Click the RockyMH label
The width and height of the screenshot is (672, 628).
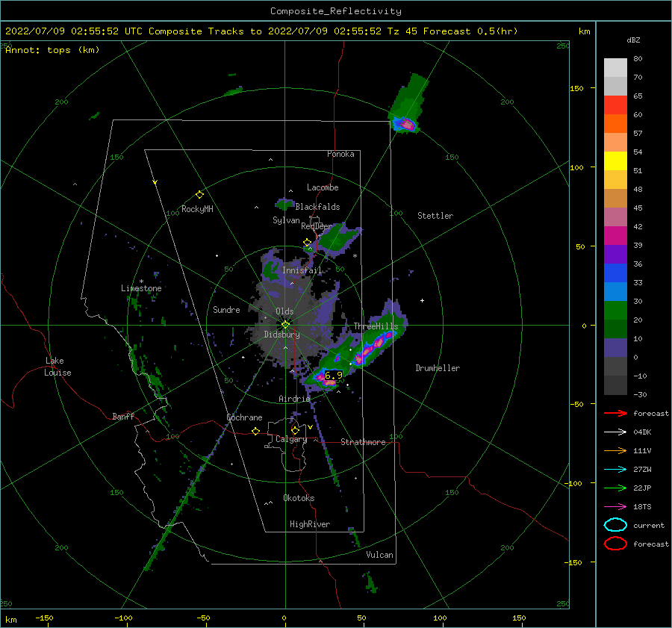(197, 209)
